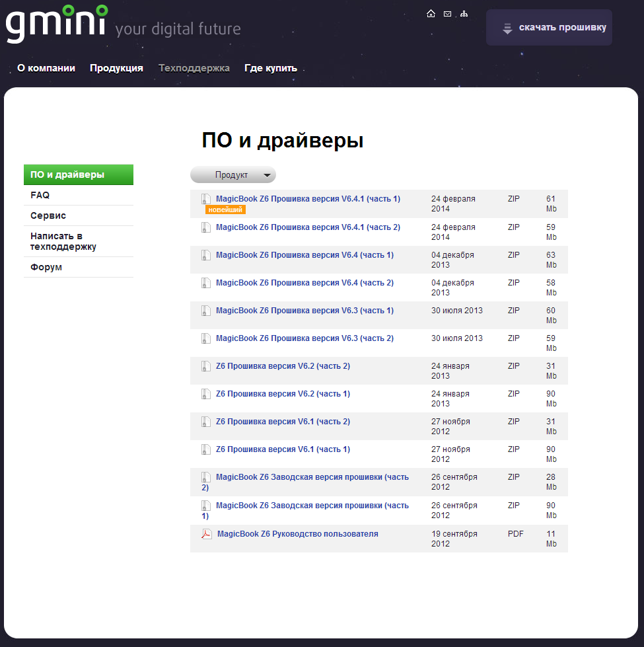This screenshot has width=644, height=647.
Task: Click the PDF icon for Руководство пользователя
Action: 206,534
